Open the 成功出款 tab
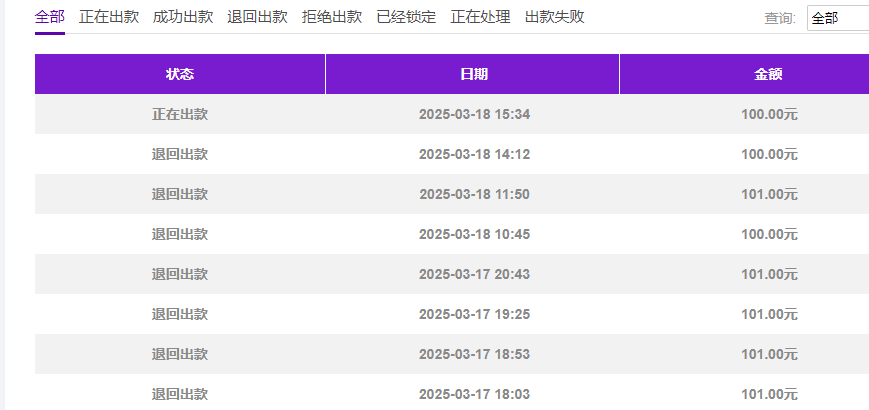Image resolution: width=869 pixels, height=410 pixels. (x=183, y=17)
